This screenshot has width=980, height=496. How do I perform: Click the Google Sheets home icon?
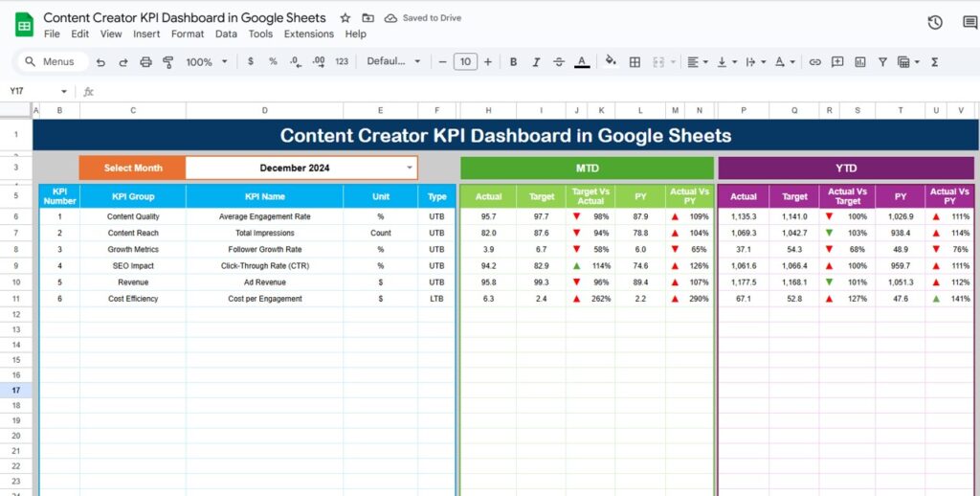click(24, 25)
